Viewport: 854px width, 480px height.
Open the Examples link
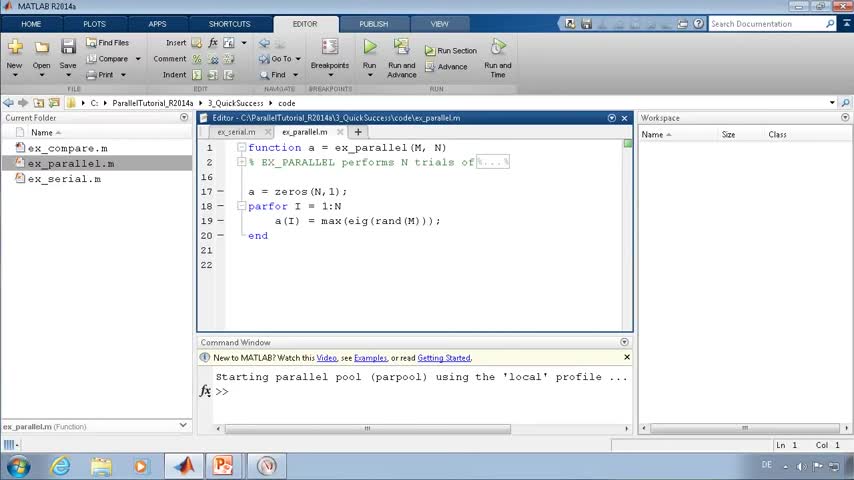pyautogui.click(x=370, y=358)
